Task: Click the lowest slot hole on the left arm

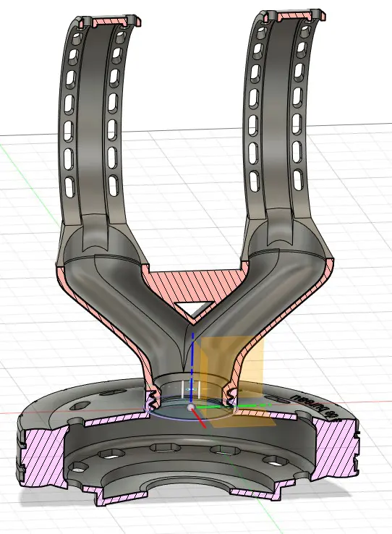Action: 69,187
